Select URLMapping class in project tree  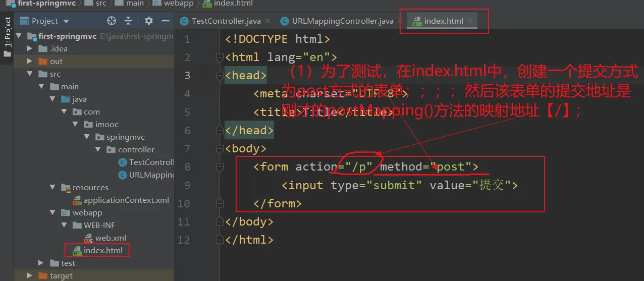145,175
